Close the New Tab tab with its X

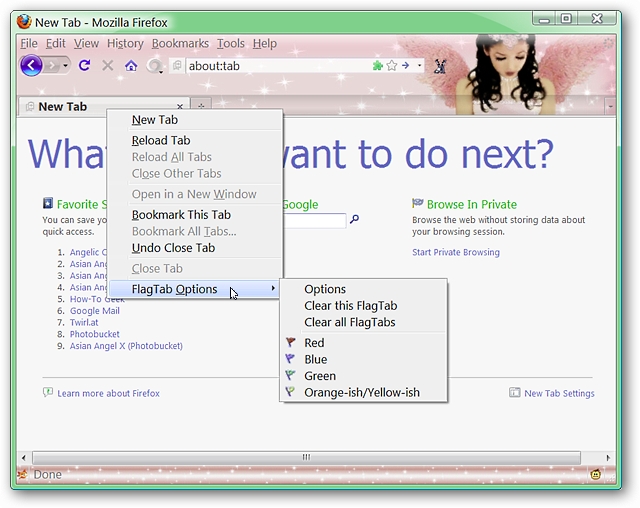pyautogui.click(x=180, y=106)
